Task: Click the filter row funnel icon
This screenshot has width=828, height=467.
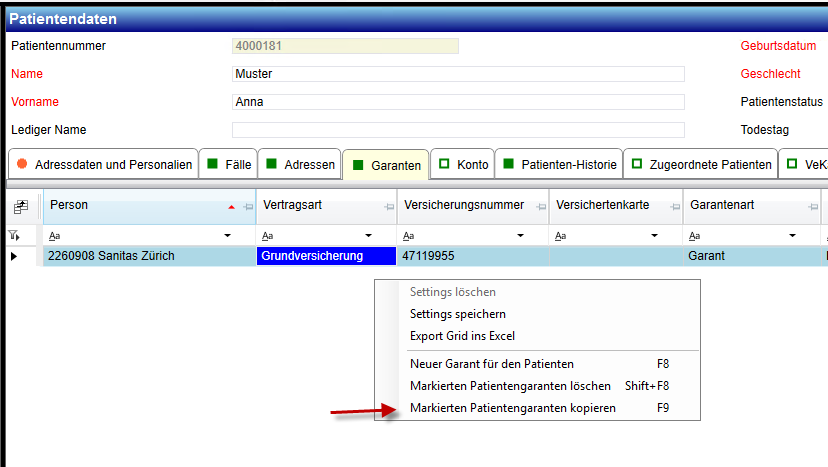Action: [14, 236]
